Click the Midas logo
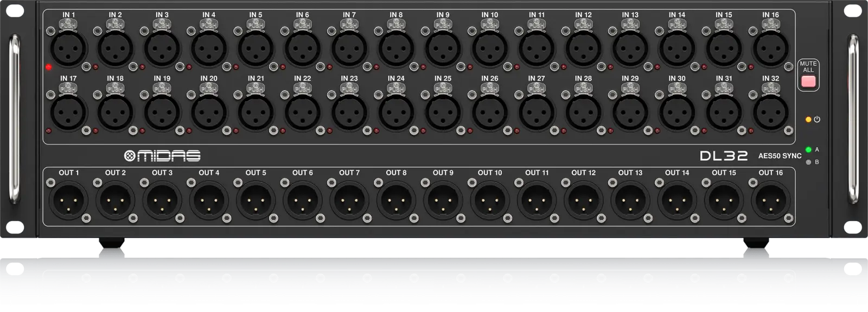 click(x=162, y=156)
